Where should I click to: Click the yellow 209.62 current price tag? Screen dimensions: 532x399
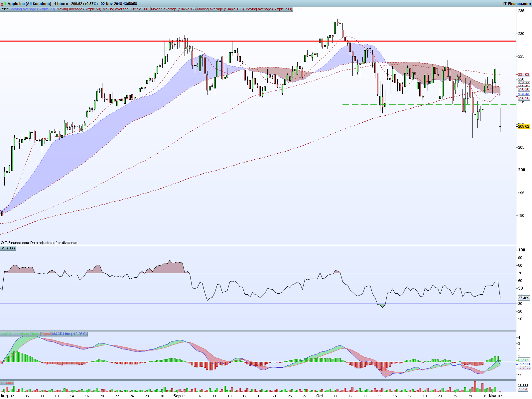524,126
